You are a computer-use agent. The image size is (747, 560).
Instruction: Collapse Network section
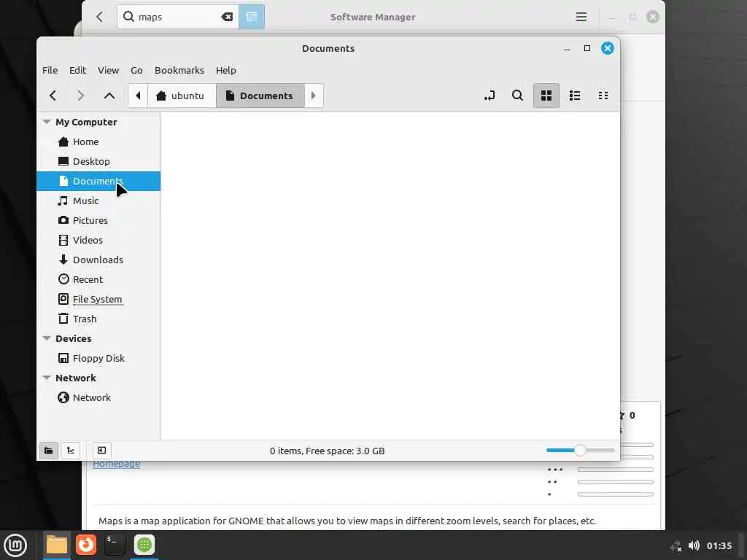tap(47, 378)
